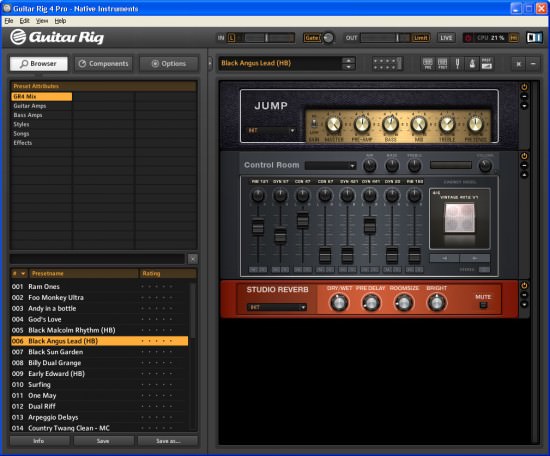Click the Save as... button
Screen dimensions: 550x456
tap(168, 441)
